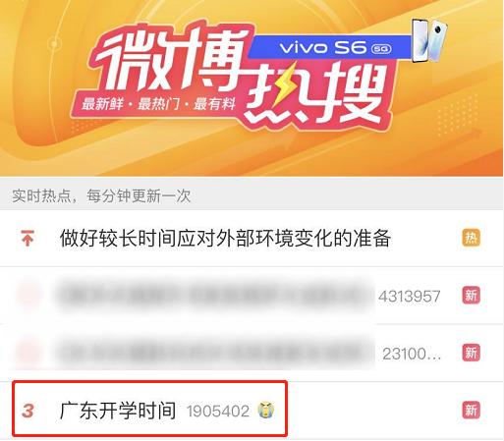Image resolution: width=504 pixels, height=441 pixels.
Task: Click the 新 badge beside 23100…
Action: (471, 353)
